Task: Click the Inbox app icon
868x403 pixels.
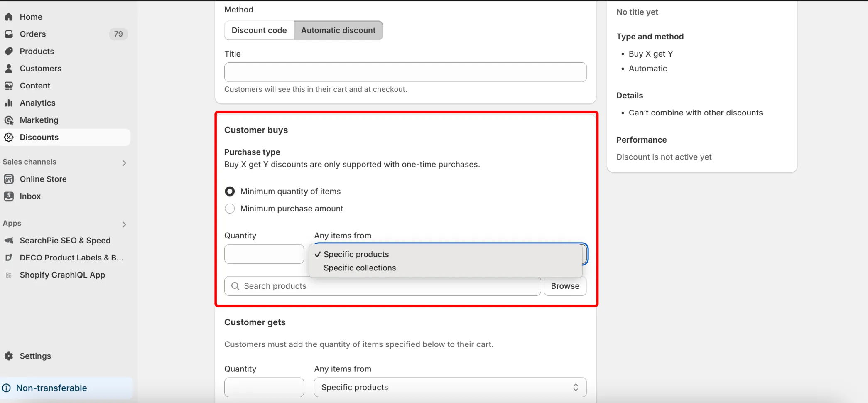Action: click(x=9, y=196)
